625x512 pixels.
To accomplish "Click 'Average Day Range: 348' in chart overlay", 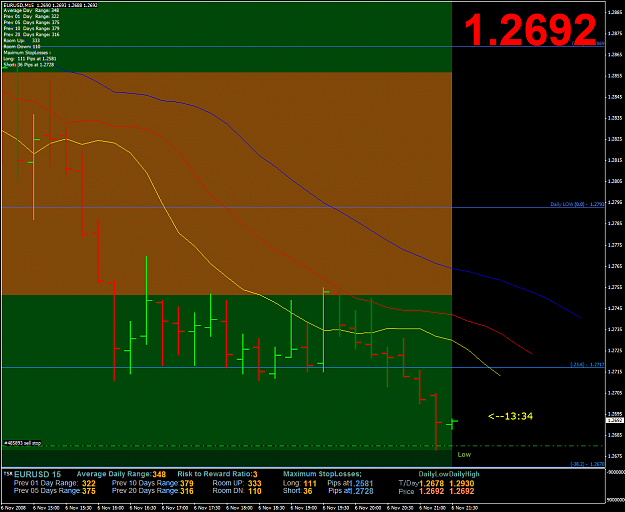I will tap(31, 11).
